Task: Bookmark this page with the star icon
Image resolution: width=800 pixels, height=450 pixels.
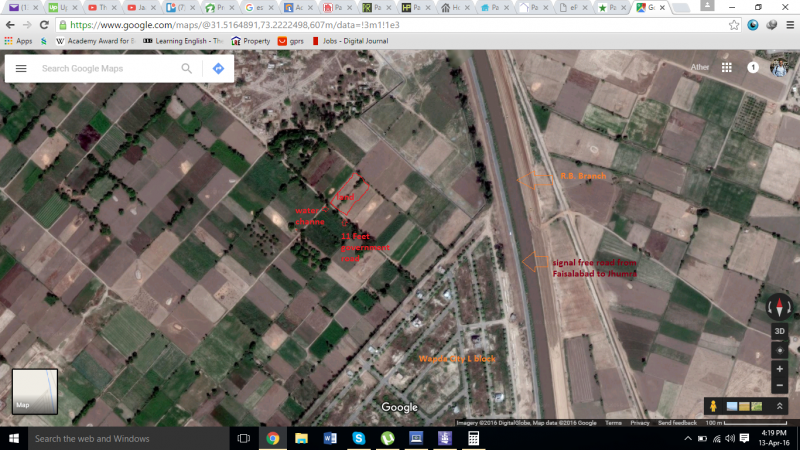Action: point(734,25)
